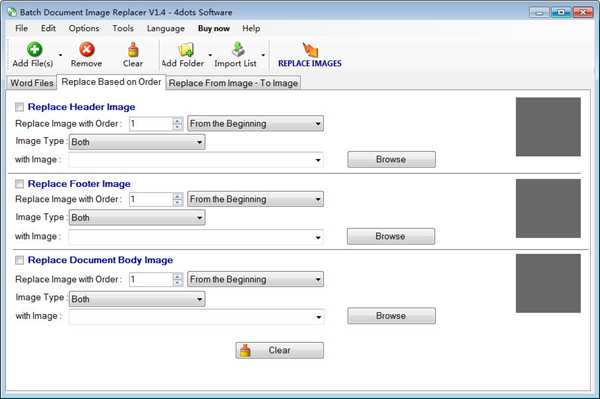The image size is (600, 399).
Task: Click the Import List icon
Action: [x=238, y=49]
